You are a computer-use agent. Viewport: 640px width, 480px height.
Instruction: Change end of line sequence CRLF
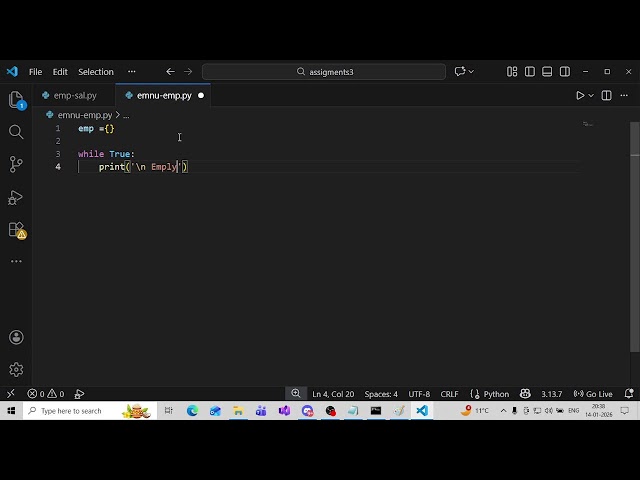pos(449,394)
